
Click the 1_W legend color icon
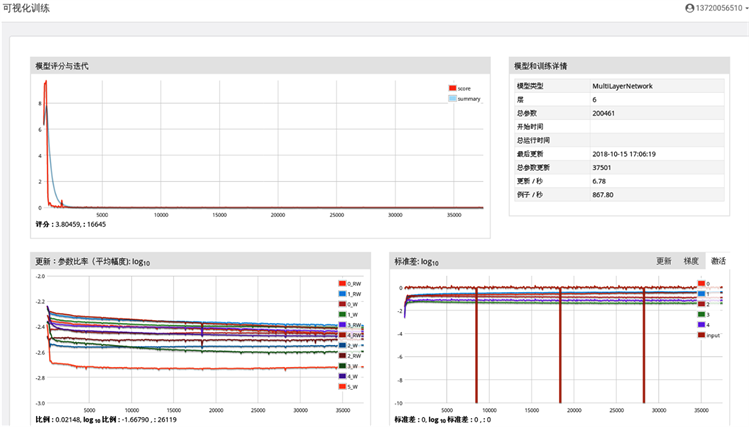pyautogui.click(x=342, y=315)
